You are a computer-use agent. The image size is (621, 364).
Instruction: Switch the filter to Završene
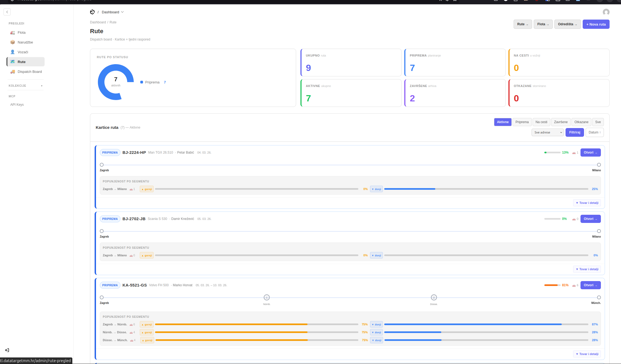pos(561,122)
